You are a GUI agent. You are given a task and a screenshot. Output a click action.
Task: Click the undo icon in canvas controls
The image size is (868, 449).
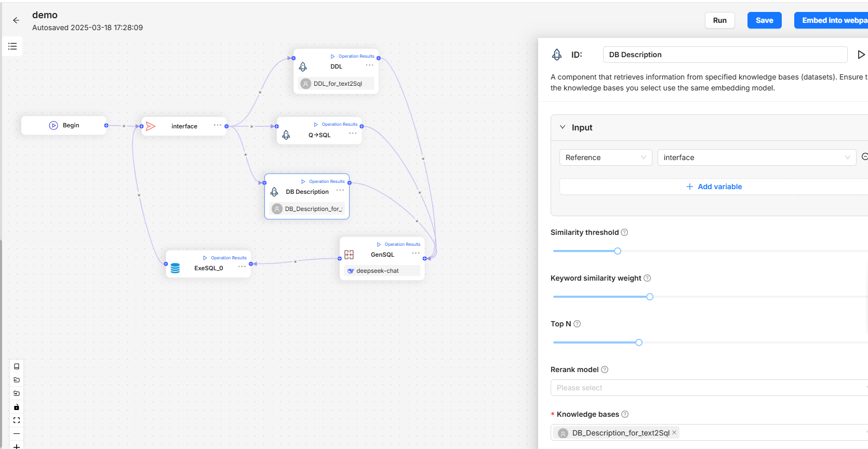coord(17,380)
